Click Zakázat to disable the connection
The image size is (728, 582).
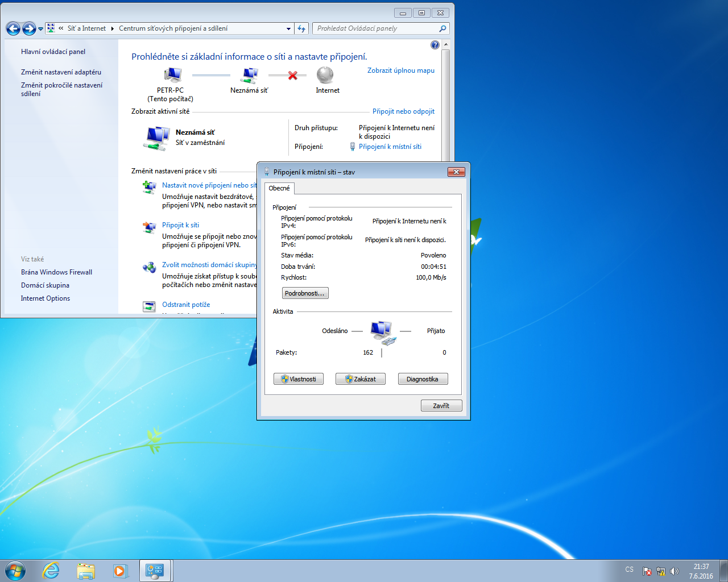point(360,379)
